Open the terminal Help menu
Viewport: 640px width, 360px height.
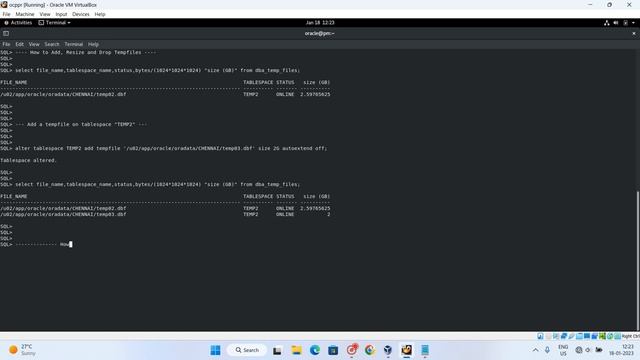tap(93, 44)
